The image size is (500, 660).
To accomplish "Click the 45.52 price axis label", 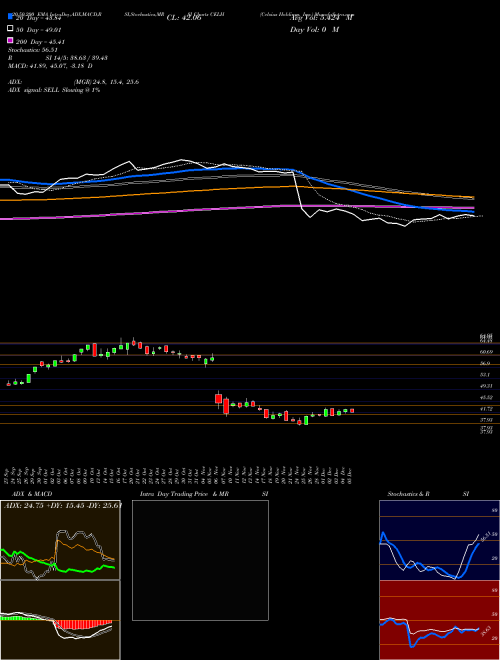I will tap(486, 397).
